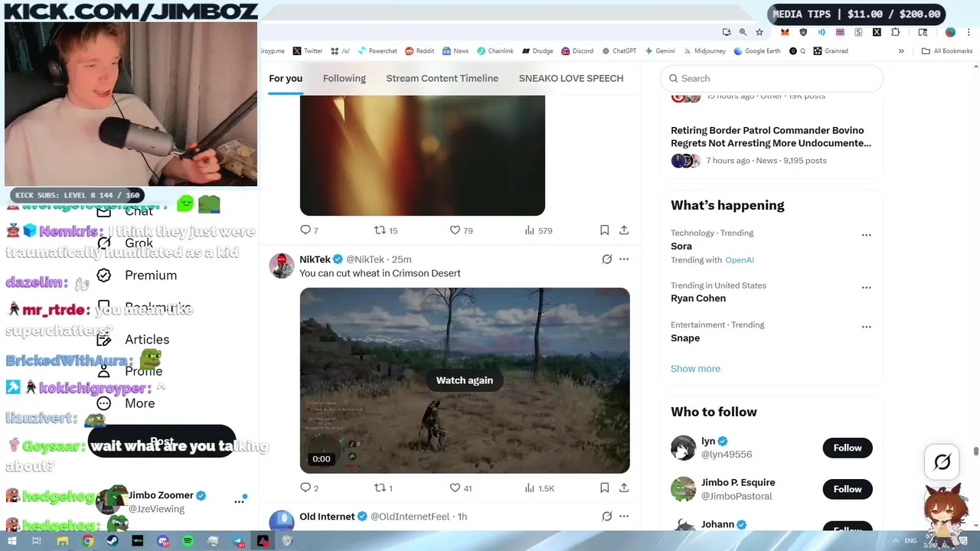Open more options for Snape trend
Screen dimensions: 980x551
(x=867, y=327)
